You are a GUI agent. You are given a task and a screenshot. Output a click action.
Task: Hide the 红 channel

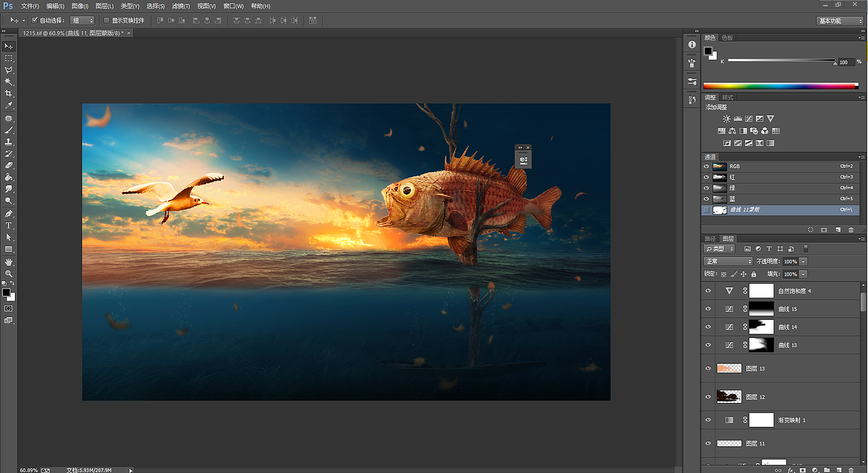coord(707,177)
